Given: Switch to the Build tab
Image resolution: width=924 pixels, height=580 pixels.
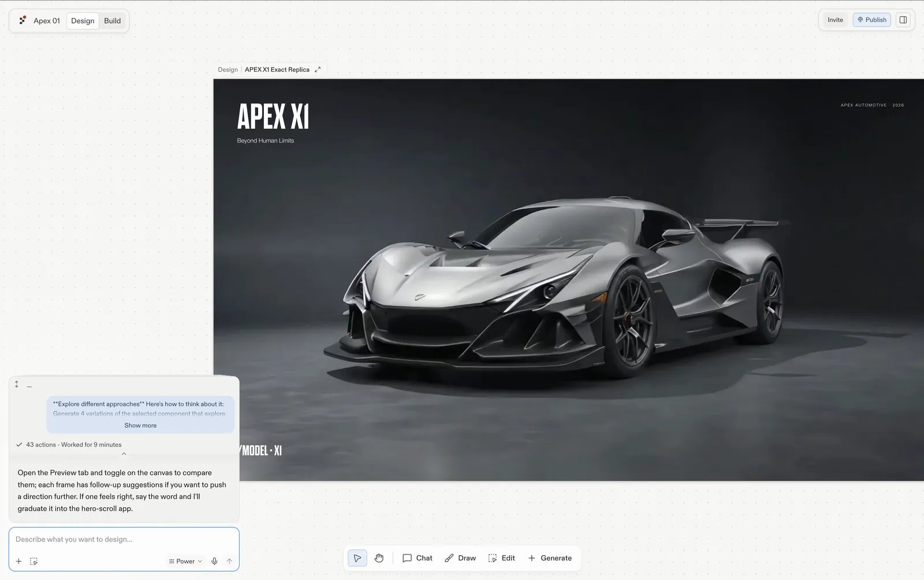Looking at the screenshot, I should (113, 21).
